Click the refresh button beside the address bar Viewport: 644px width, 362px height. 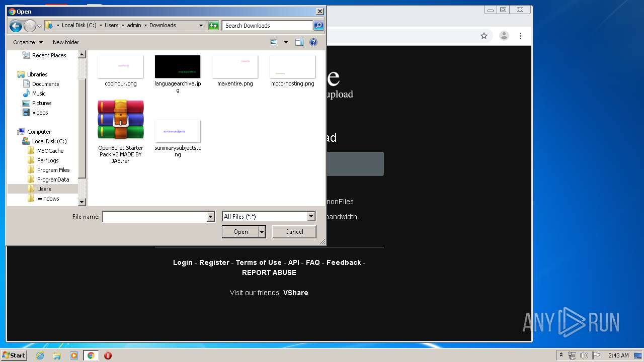(213, 26)
